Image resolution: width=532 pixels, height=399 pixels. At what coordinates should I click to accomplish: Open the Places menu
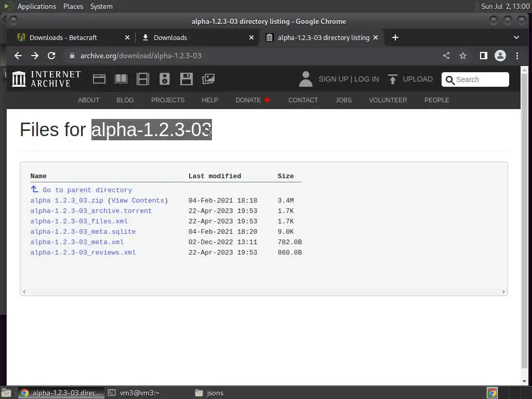coord(73,6)
